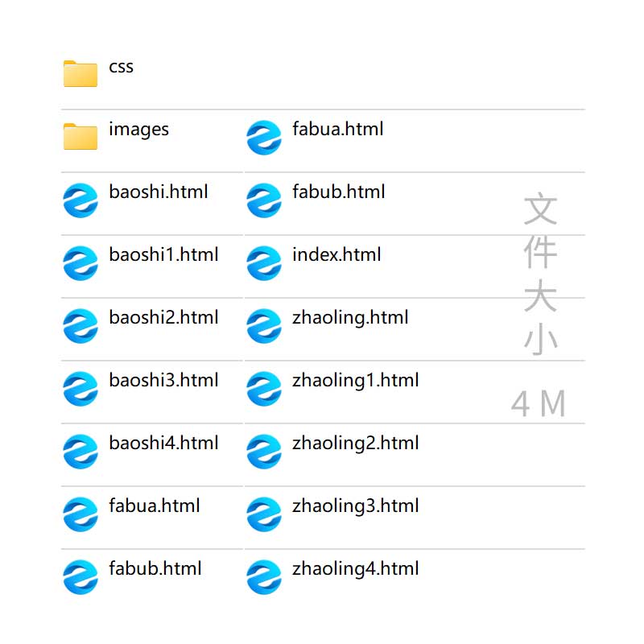This screenshot has width=644, height=644.
Task: Select fabub.html in the left column
Action: [x=155, y=569]
